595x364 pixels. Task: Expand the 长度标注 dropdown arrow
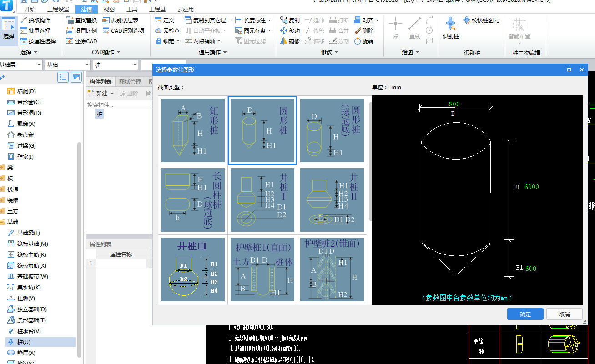point(269,20)
